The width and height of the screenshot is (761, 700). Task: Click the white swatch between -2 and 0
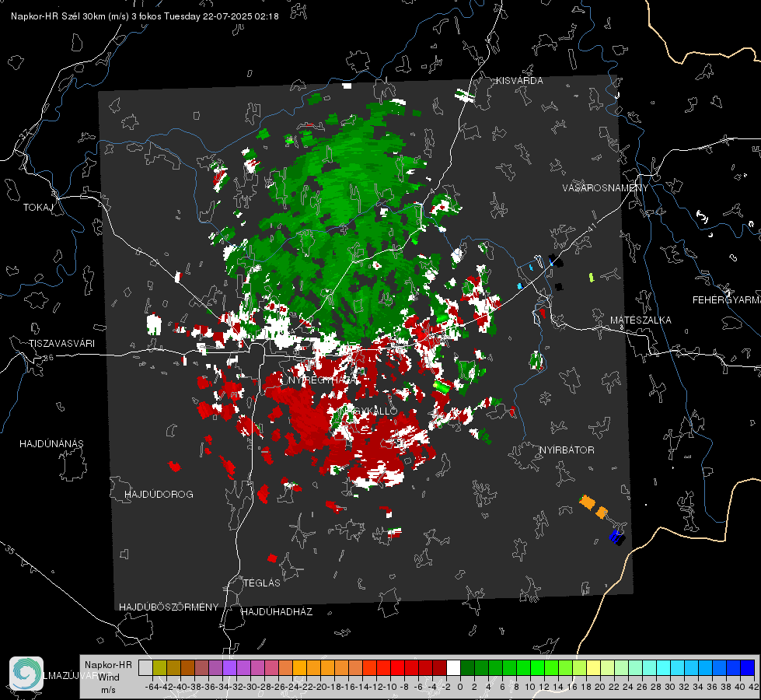tap(453, 667)
